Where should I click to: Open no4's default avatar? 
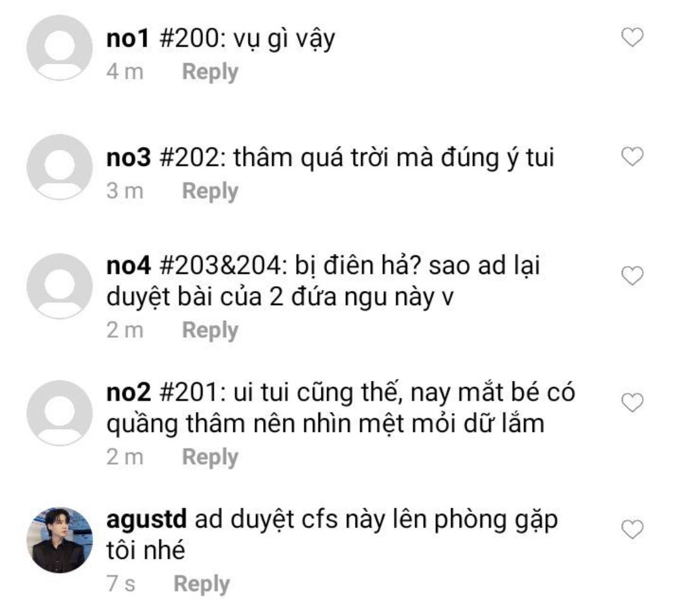click(x=60, y=286)
